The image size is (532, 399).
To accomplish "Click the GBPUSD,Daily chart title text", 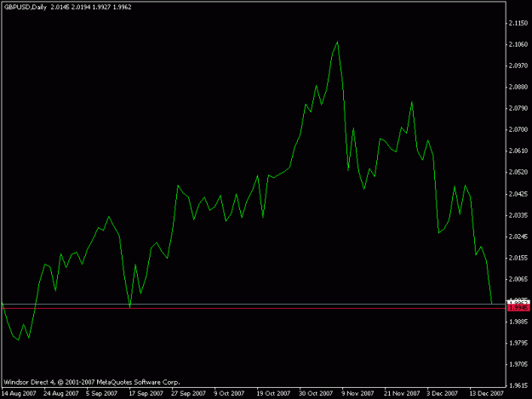I will pos(26,7).
